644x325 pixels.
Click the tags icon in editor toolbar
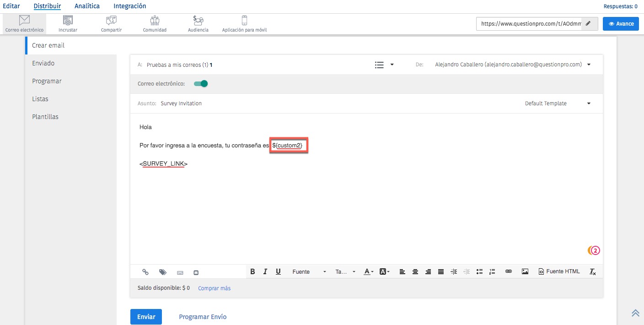coord(163,272)
